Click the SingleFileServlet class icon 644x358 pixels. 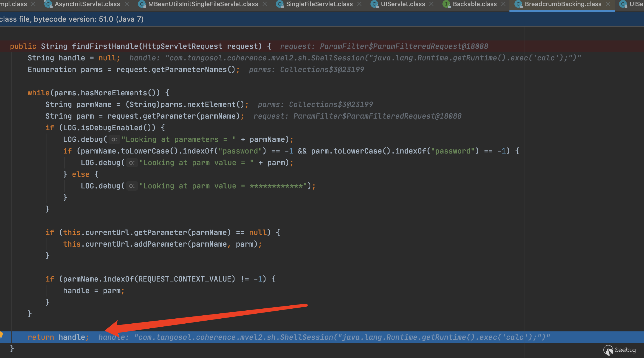coord(280,4)
